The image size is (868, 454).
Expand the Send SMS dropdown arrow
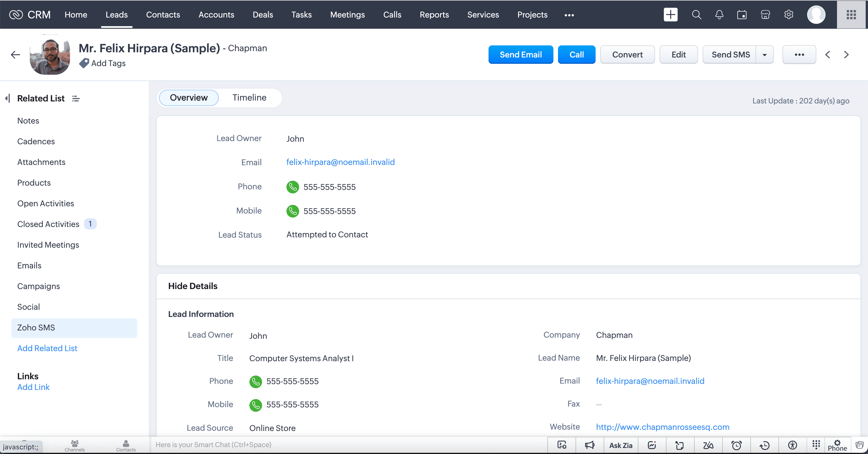(x=765, y=55)
